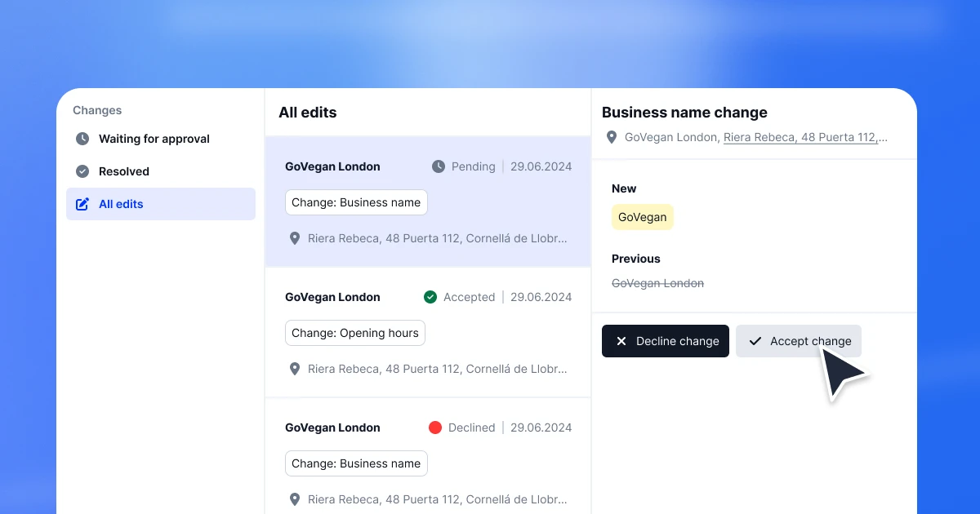This screenshot has width=980, height=514.
Task: Click the location pin under Business name change
Action: click(612, 137)
